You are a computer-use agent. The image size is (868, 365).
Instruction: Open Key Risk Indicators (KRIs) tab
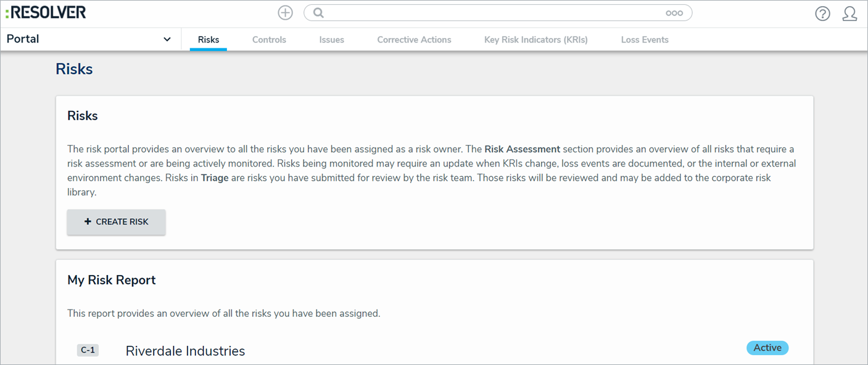click(x=536, y=39)
